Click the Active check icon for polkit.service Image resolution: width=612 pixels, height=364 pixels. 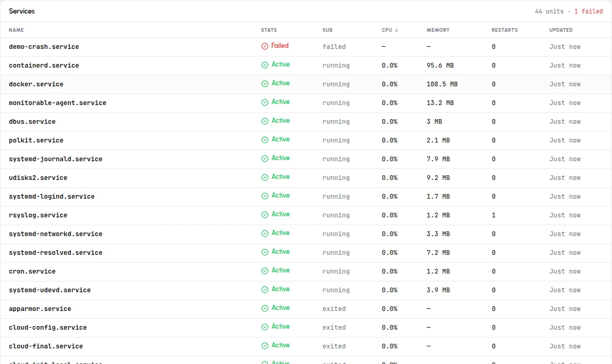(264, 140)
